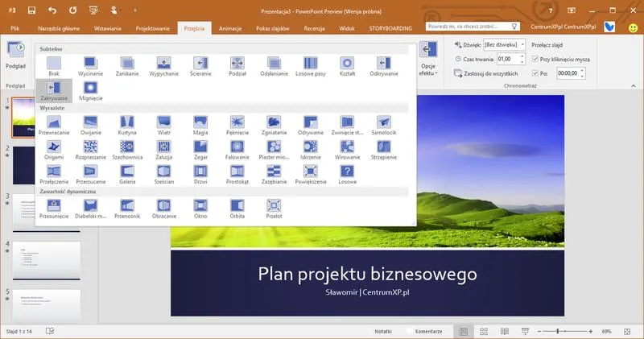
Task: Click zoom in plus button
Action: 591,331
